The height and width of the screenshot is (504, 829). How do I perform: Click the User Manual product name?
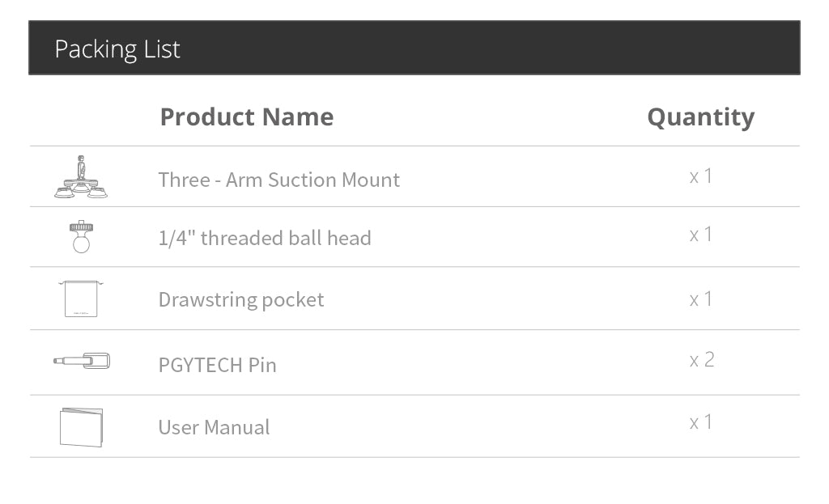pos(214,427)
